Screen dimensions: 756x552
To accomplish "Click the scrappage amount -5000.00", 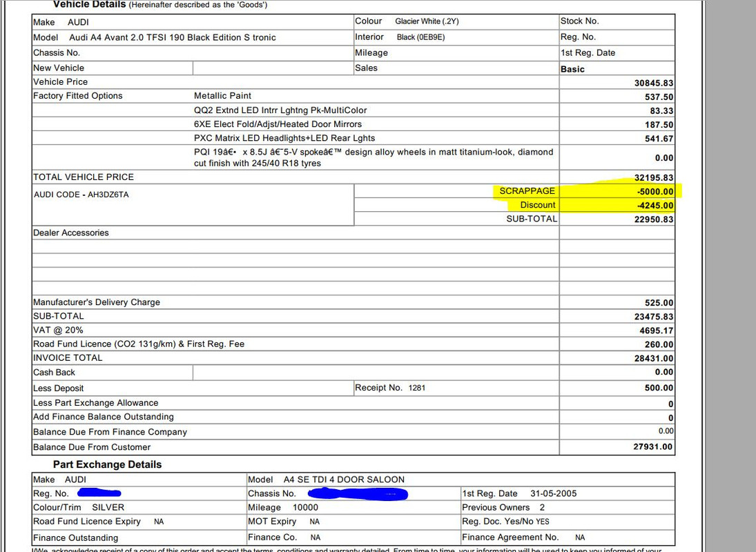I will pos(655,191).
